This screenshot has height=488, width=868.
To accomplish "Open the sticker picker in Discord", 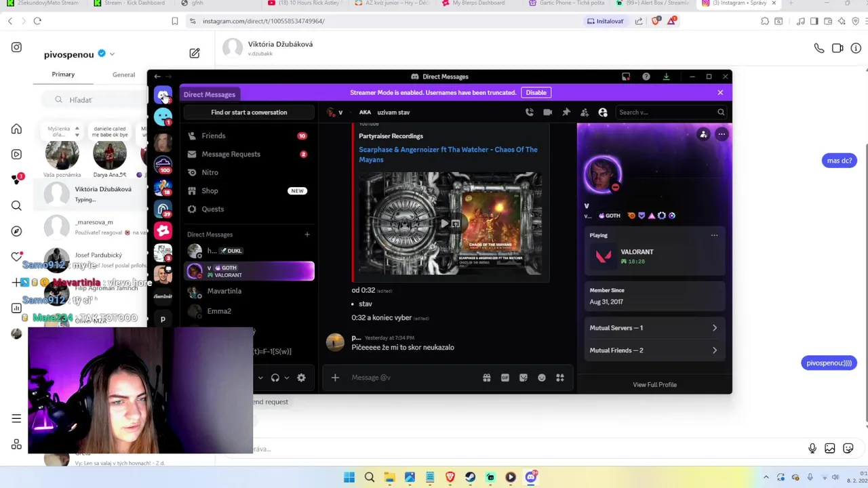I will coord(524,378).
